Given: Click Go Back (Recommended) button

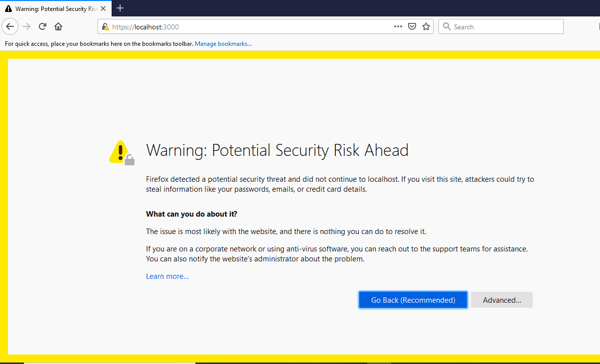Looking at the screenshot, I should pos(413,300).
